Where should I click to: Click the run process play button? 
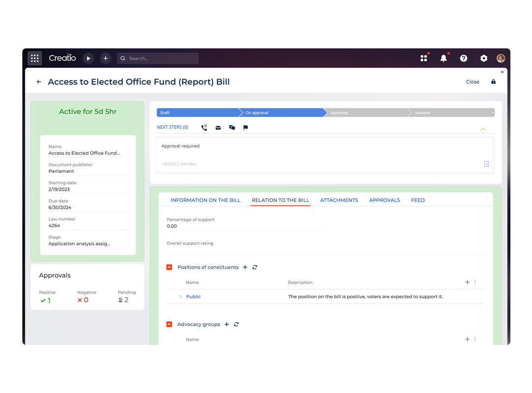[x=89, y=58]
